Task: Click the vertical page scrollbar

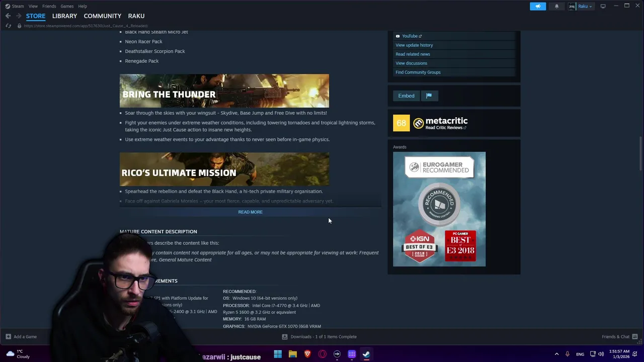Action: click(x=641, y=153)
